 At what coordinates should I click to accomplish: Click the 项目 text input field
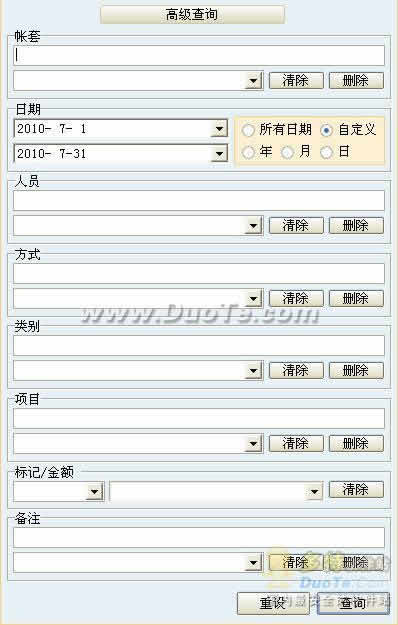[199, 419]
